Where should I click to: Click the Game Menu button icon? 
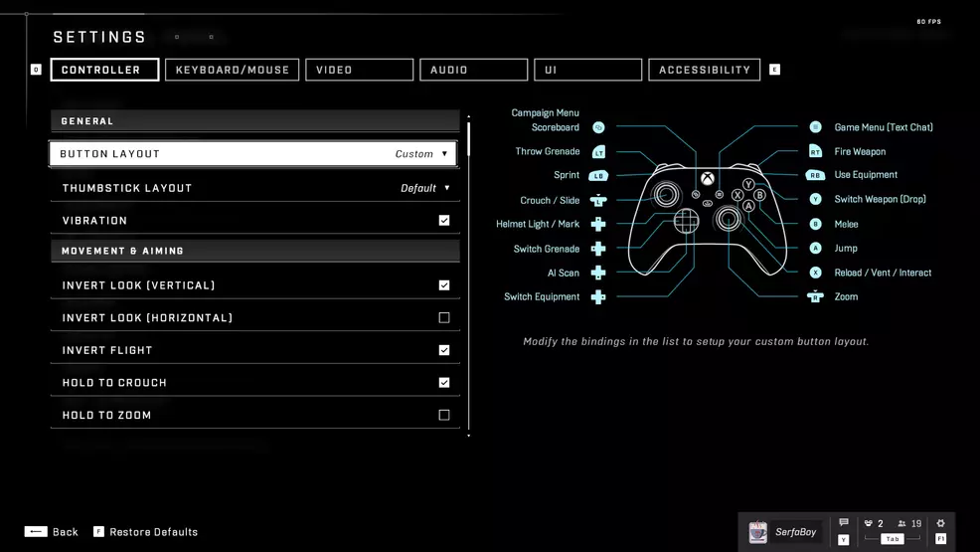pos(815,127)
